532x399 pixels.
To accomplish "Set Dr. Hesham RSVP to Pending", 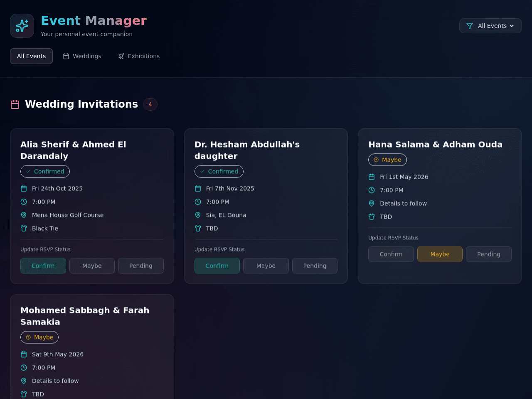I will click(x=315, y=266).
